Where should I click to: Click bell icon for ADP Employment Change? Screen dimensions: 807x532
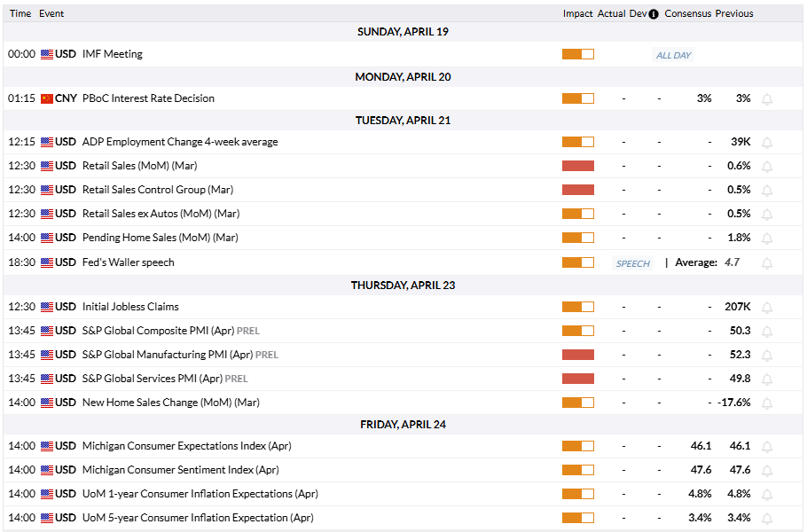[x=767, y=142]
